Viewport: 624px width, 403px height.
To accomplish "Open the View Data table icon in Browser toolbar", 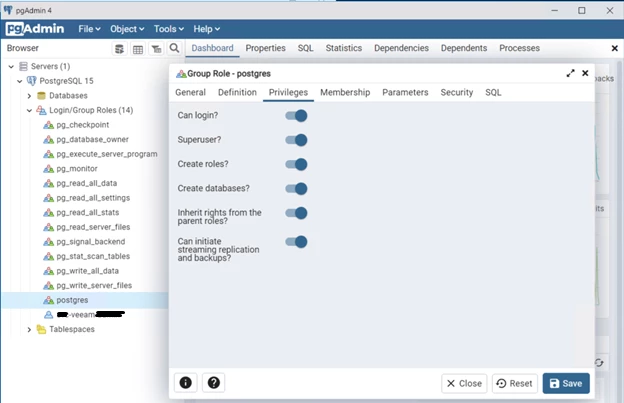I will coord(138,49).
